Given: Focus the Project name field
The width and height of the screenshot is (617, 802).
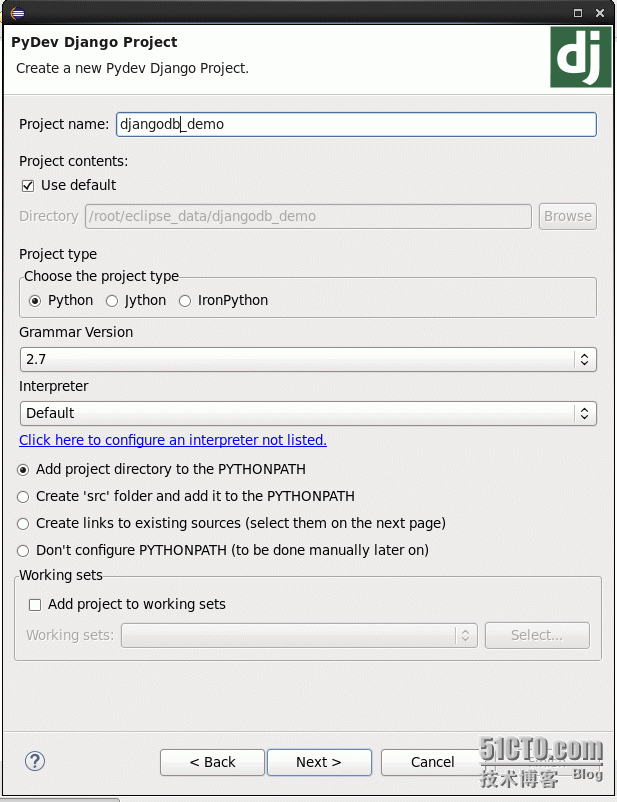Looking at the screenshot, I should pos(356,124).
